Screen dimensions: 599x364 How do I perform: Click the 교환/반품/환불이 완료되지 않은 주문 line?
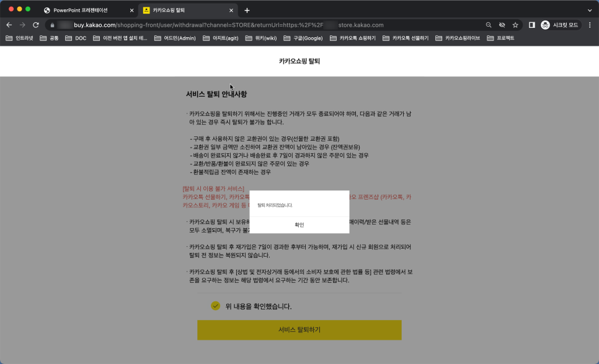point(249,164)
